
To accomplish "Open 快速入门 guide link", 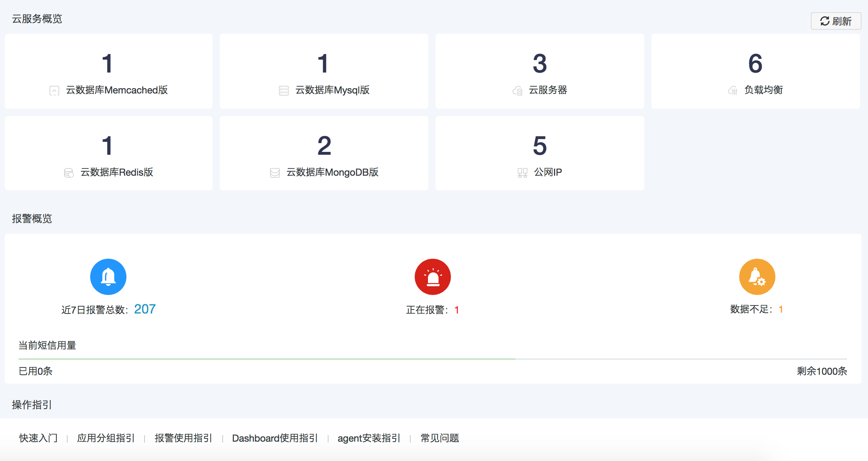I will pos(38,438).
